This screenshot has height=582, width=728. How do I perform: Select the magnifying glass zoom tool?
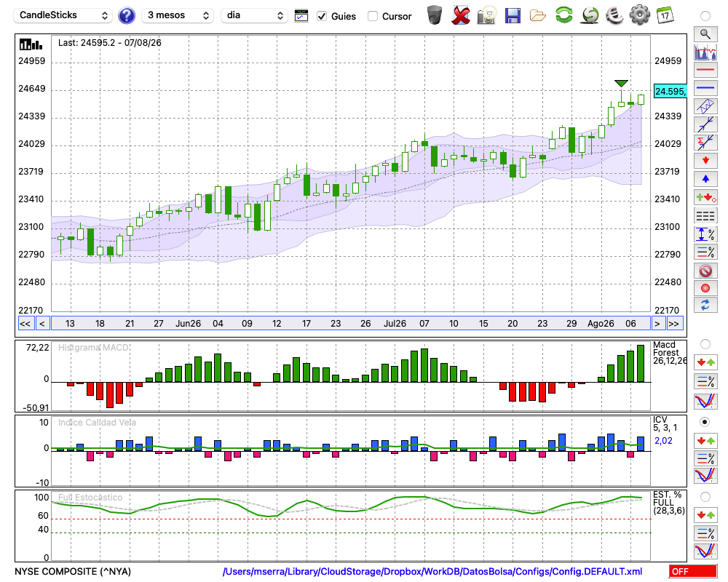(705, 34)
